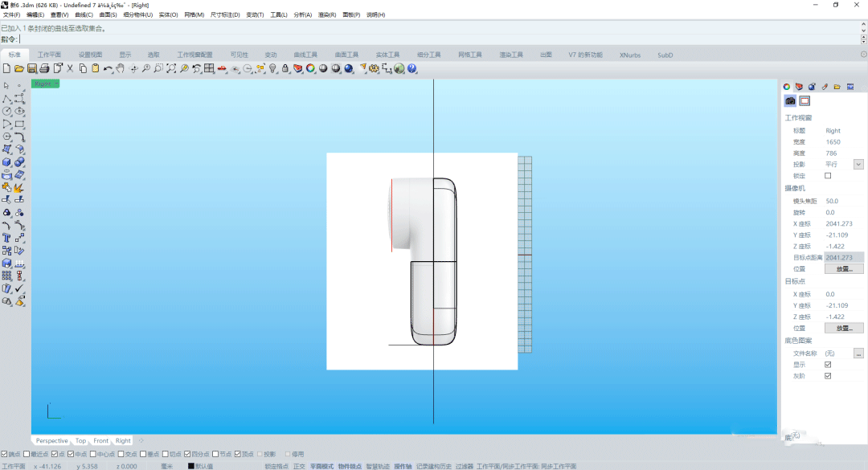Select the Pan view hand tool
The width and height of the screenshot is (868, 470).
click(121, 69)
